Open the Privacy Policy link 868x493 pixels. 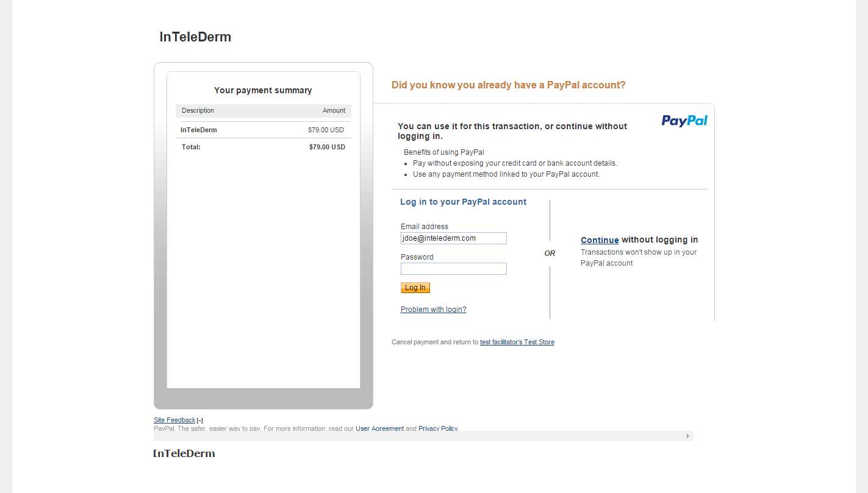pyautogui.click(x=437, y=428)
